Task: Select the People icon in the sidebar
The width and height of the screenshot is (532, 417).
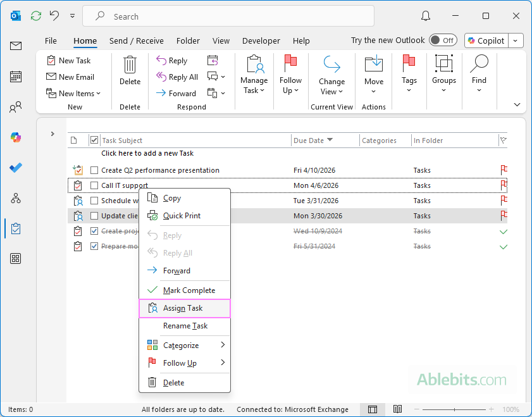Action: [x=15, y=107]
